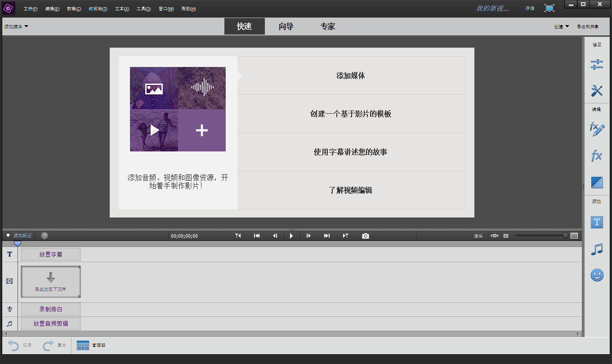Viewport: 612px width, 364px height.
Task: Open the 创建 dropdown menu
Action: 562,27
